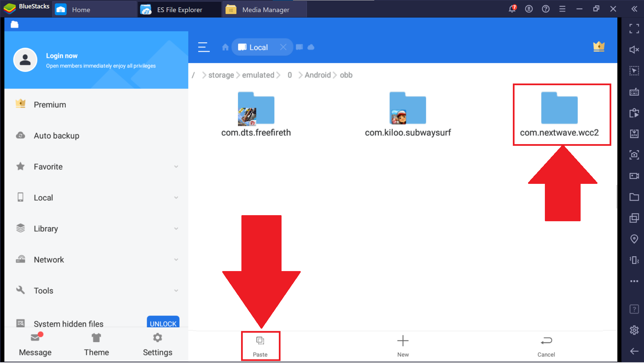
Task: Click the copy files icon in side toolbar
Action: coord(634,113)
